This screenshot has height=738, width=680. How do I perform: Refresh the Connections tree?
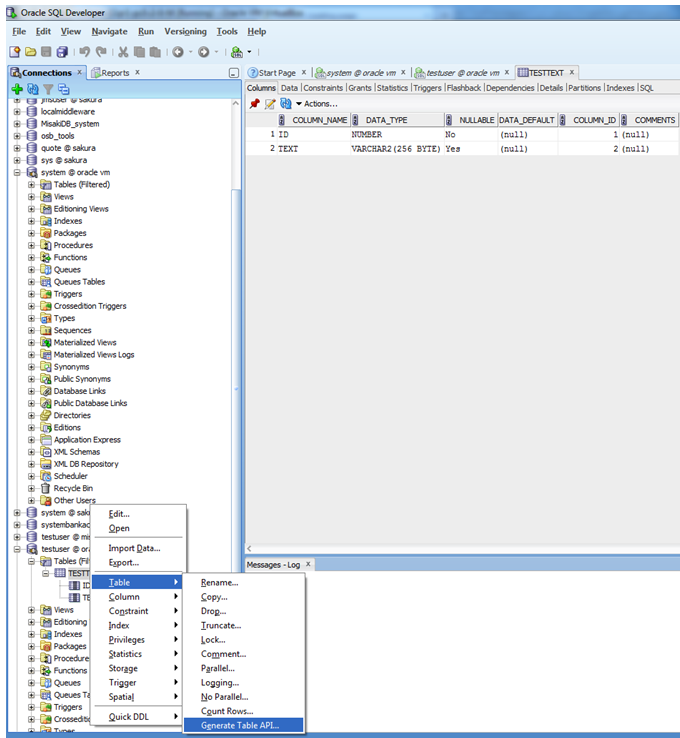click(x=32, y=89)
